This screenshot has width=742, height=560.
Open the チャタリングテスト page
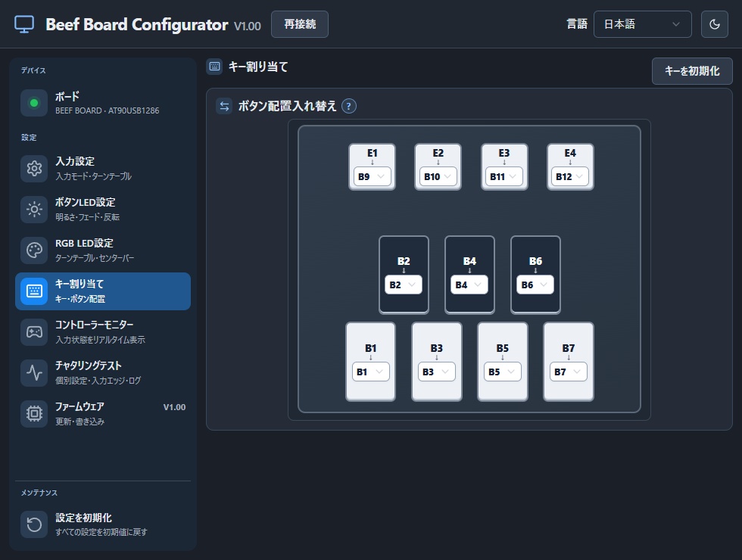[x=103, y=372]
